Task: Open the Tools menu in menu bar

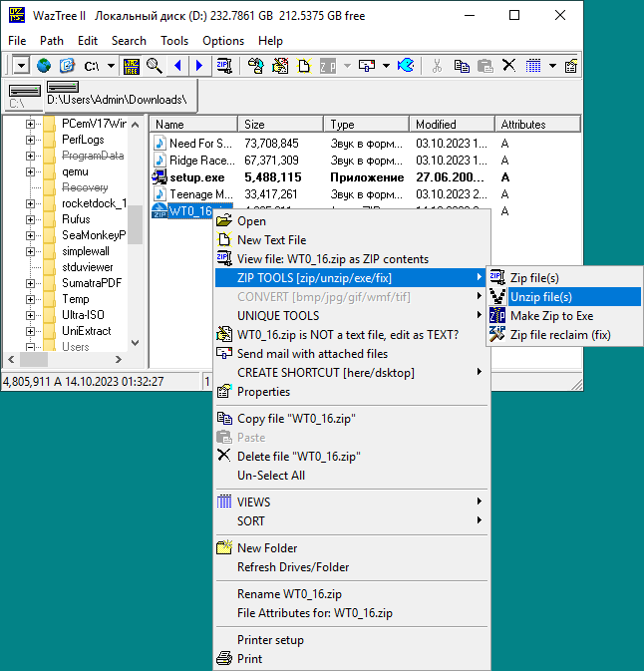Action: [x=174, y=41]
